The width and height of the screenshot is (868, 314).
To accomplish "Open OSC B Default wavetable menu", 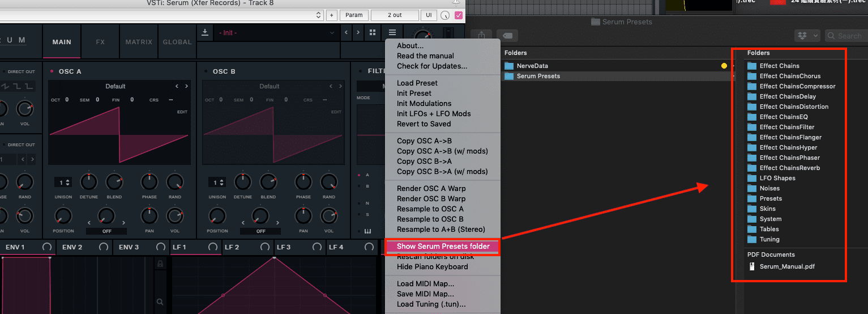I will pyautogui.click(x=270, y=86).
